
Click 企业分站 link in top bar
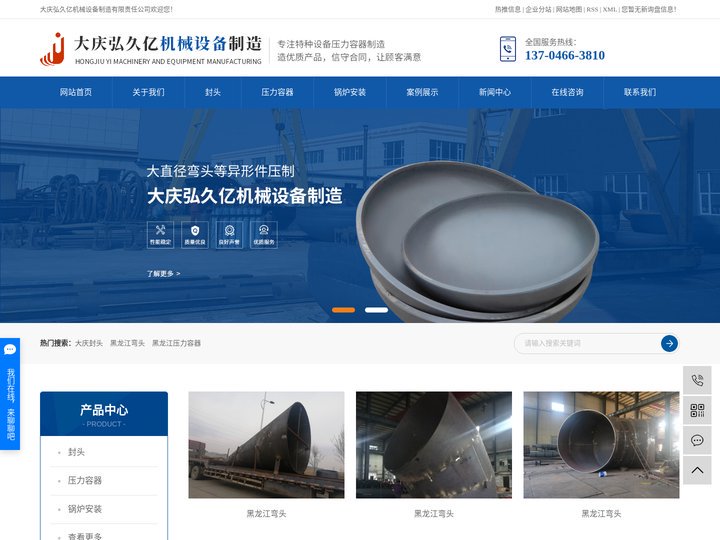[x=538, y=9]
